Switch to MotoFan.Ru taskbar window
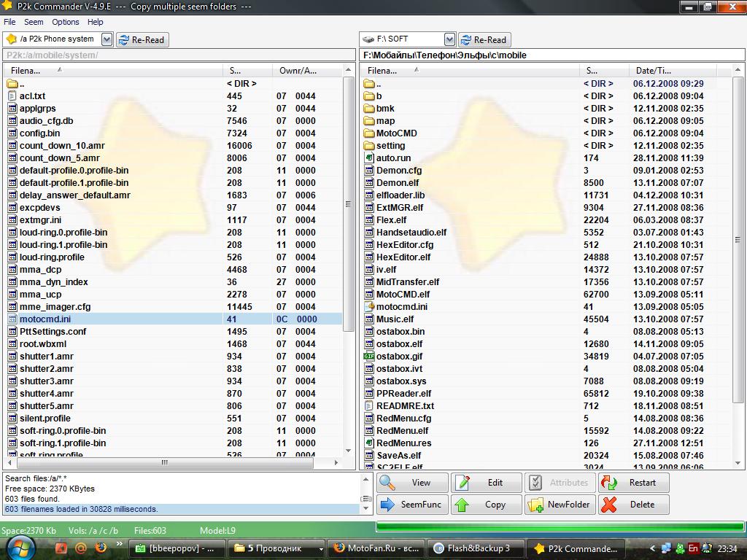This screenshot has width=747, height=560. 376,548
